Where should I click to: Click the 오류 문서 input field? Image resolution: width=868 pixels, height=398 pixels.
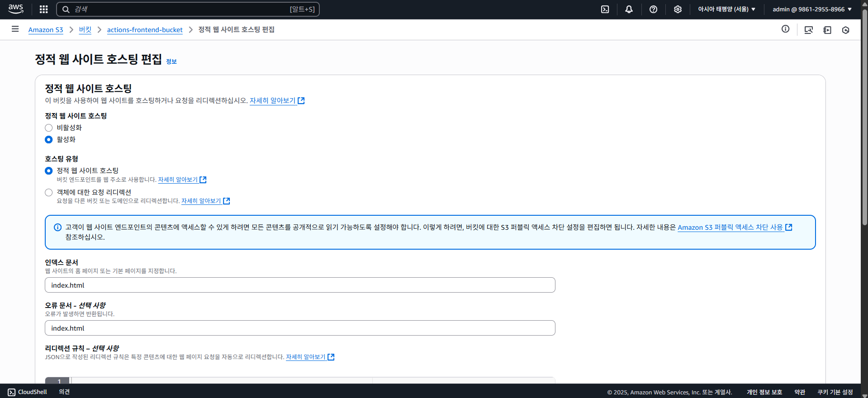click(300, 328)
